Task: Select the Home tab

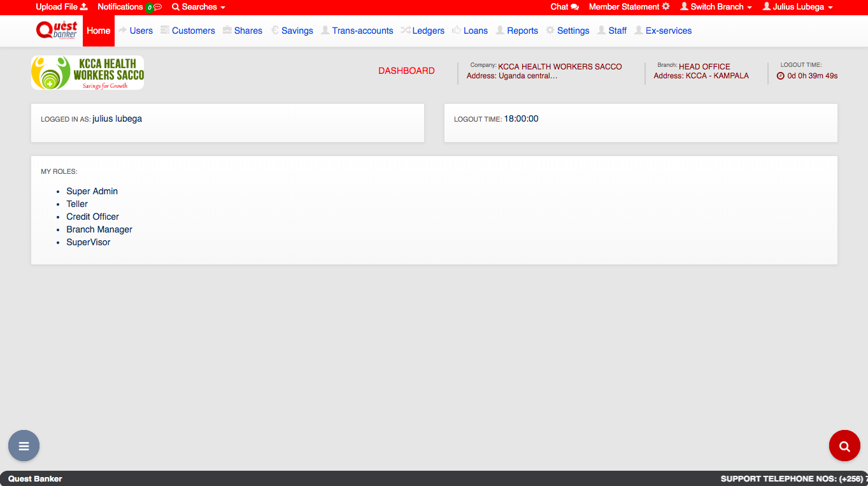Action: [99, 31]
